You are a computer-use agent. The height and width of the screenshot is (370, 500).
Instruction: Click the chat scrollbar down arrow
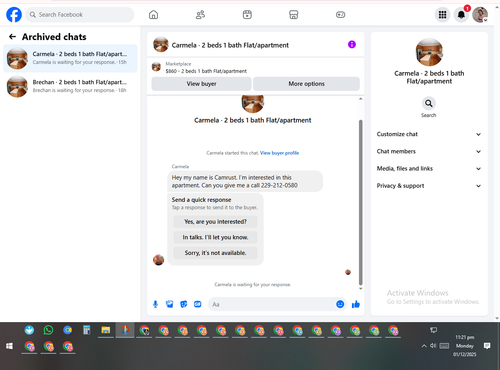coord(360,288)
